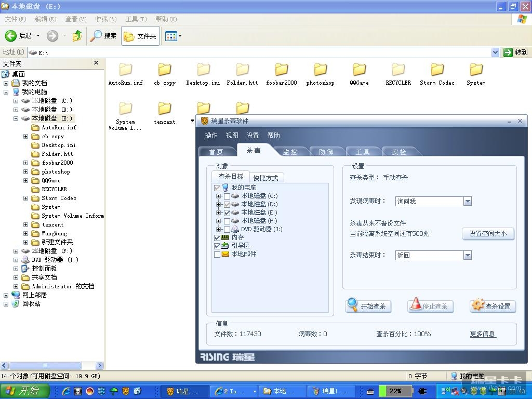Click the Up folder toolbar icon

pyautogui.click(x=77, y=36)
